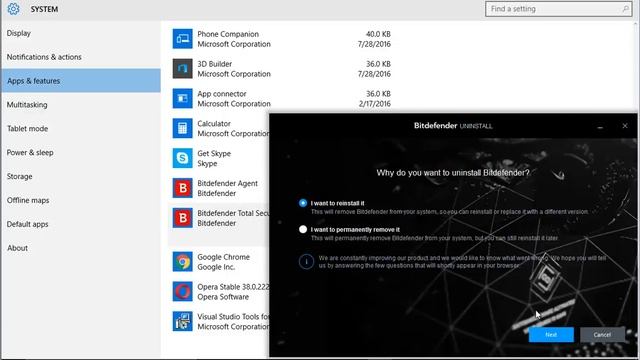The width and height of the screenshot is (640, 360).
Task: Click Next in Bitdefender uninstall dialog
Action: pos(551,335)
